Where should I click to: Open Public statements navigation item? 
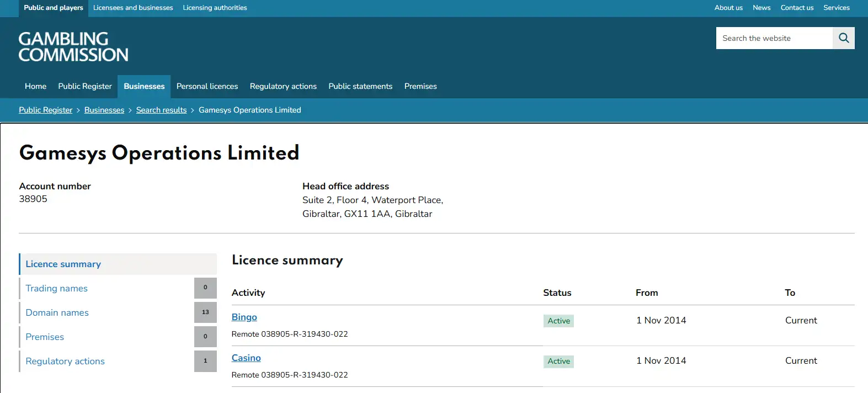pos(360,86)
